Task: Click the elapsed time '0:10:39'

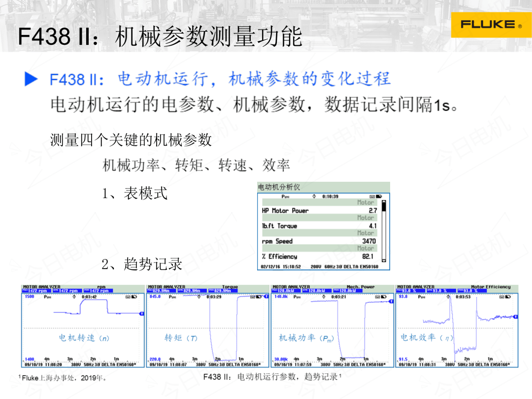Action: pyautogui.click(x=330, y=196)
